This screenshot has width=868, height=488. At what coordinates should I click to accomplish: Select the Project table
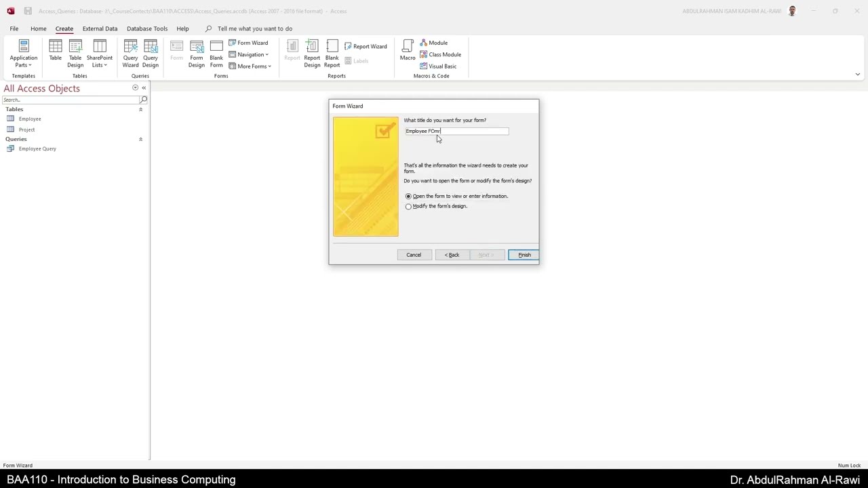(27, 129)
